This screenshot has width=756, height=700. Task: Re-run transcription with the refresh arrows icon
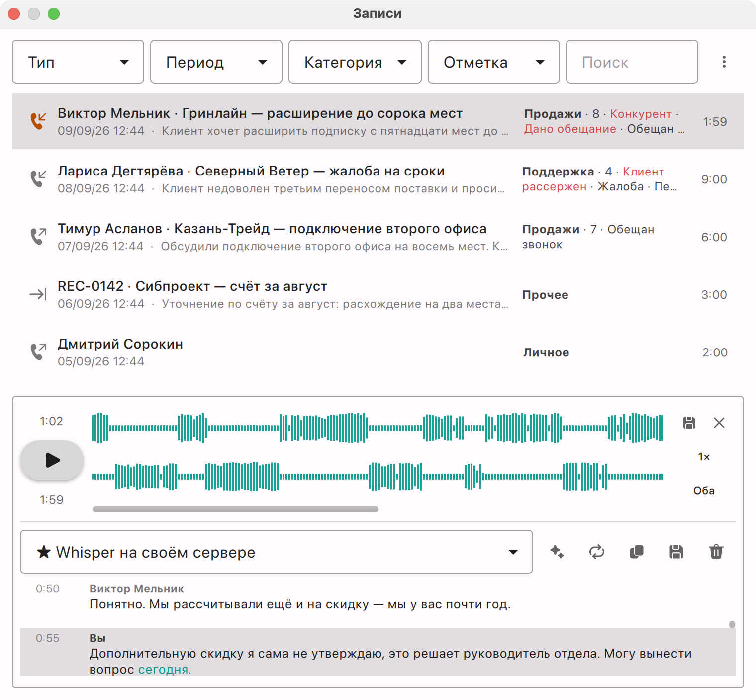[597, 552]
